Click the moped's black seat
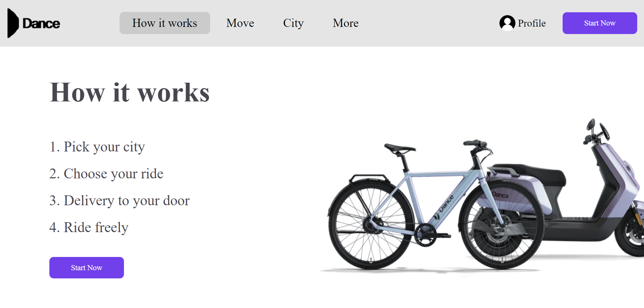This screenshot has height=308, width=644. coord(531,174)
